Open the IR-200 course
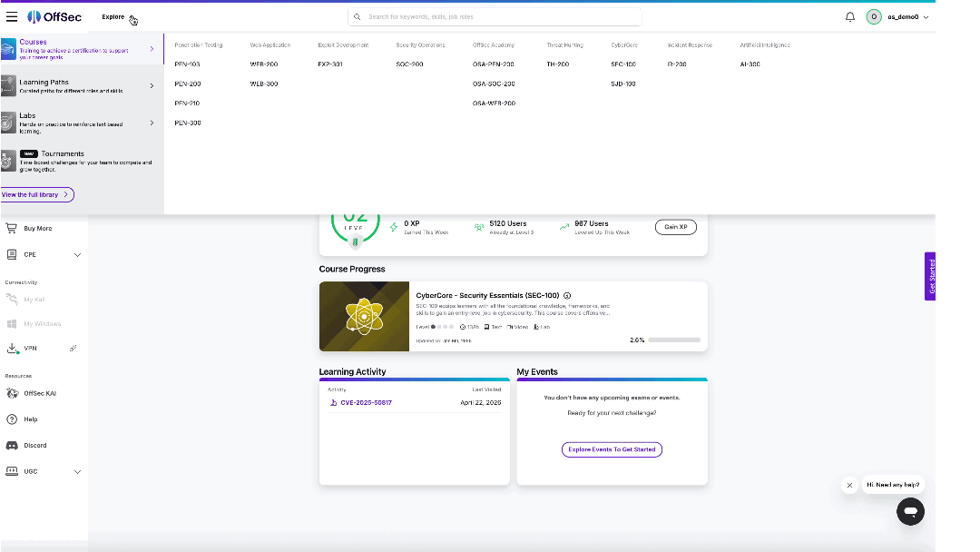Viewport: 980px width, 552px height. [x=677, y=64]
